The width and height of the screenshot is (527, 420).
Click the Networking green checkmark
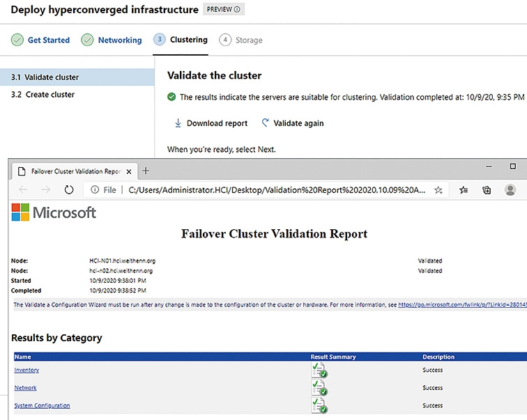pyautogui.click(x=87, y=40)
